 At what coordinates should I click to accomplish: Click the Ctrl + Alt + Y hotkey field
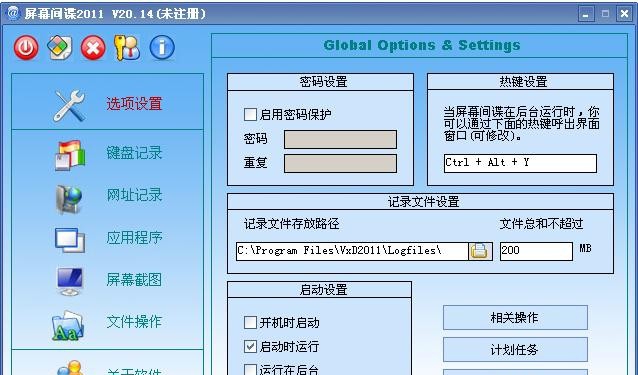coord(520,163)
